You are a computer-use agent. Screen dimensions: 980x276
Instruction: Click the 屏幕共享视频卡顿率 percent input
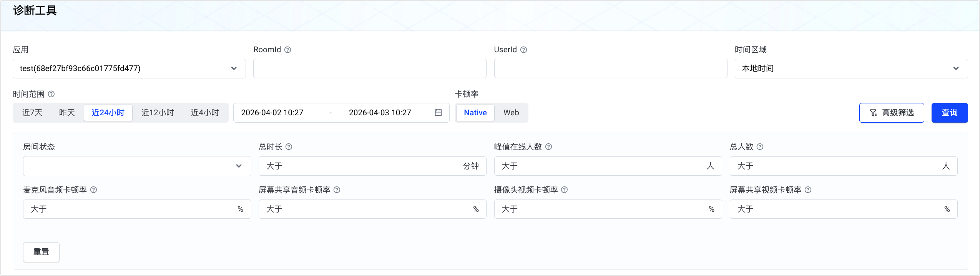point(844,209)
